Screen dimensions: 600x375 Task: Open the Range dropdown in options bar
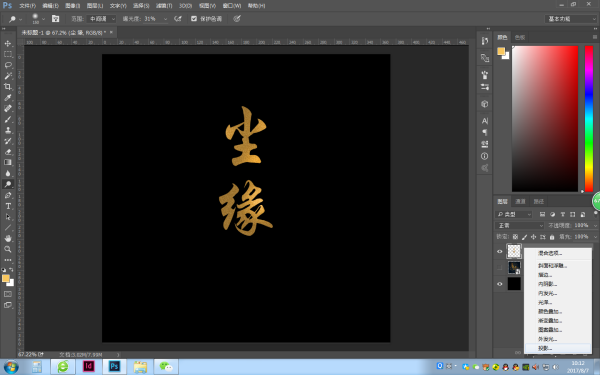coord(101,18)
